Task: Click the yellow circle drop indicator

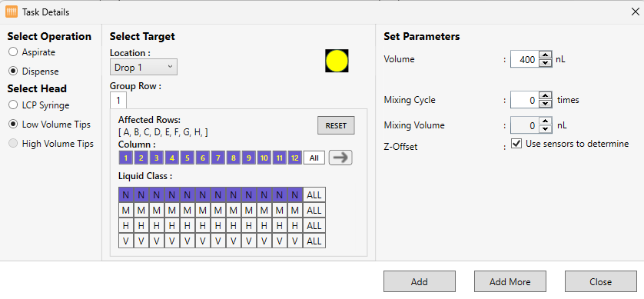Action: [x=337, y=61]
